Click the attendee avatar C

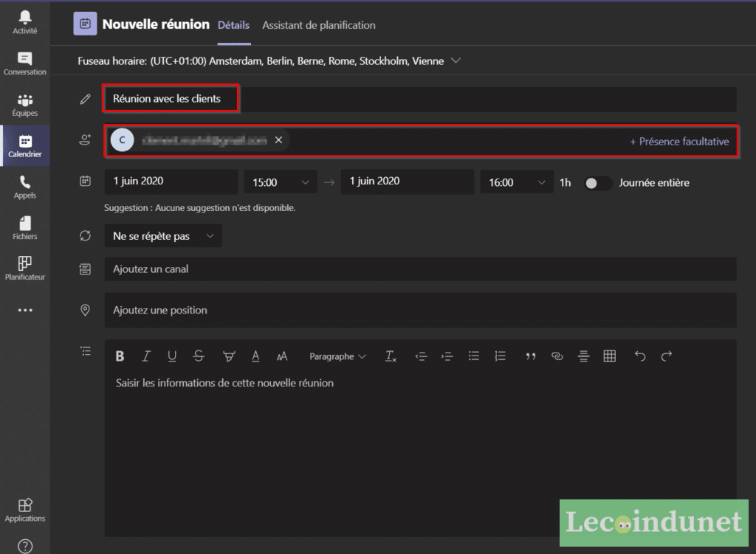(x=123, y=139)
